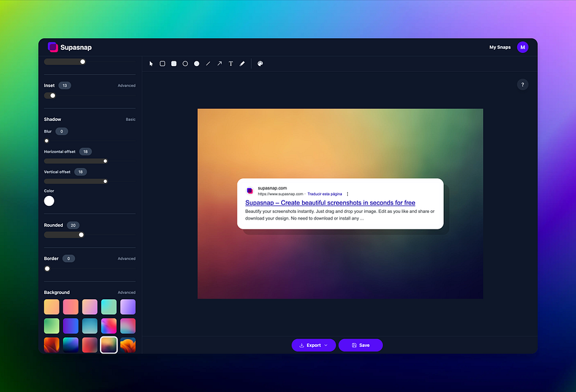The height and width of the screenshot is (392, 576).
Task: Choose the outlined rounded rectangle tool
Action: coord(162,63)
